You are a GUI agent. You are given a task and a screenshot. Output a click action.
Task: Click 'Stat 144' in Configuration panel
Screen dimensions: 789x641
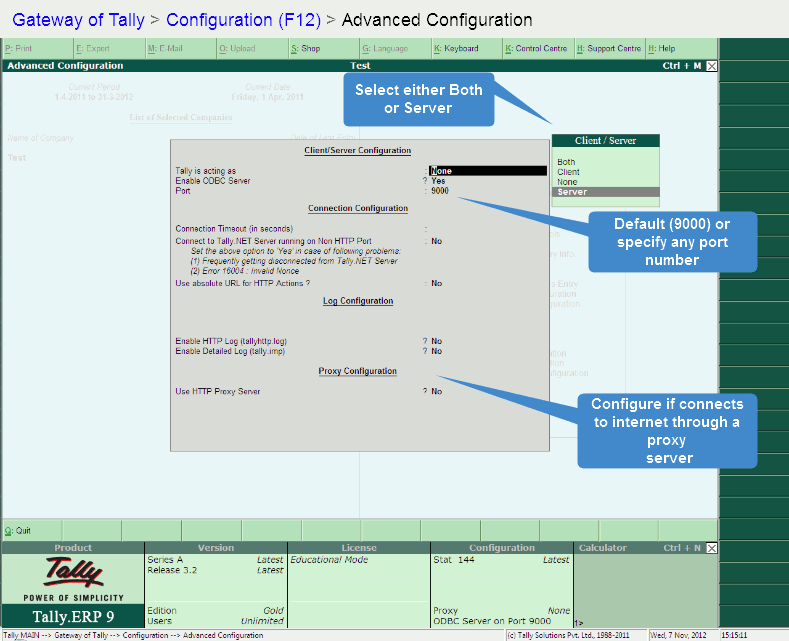coord(454,559)
